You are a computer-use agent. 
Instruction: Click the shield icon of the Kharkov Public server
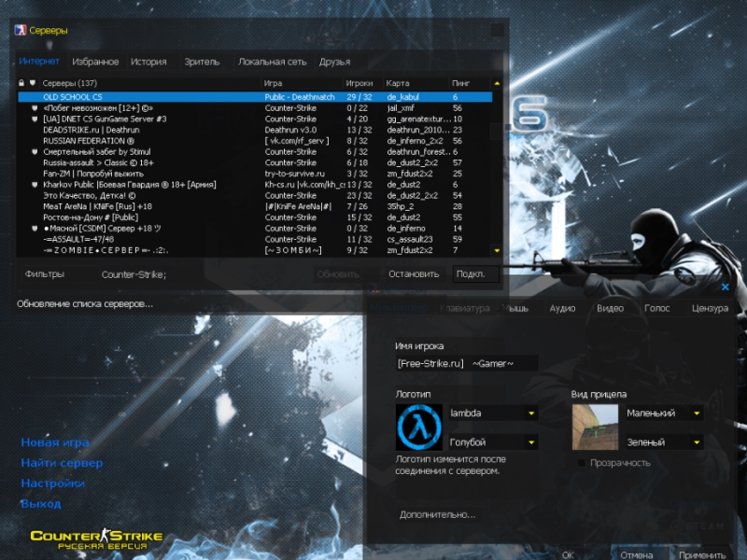[35, 185]
